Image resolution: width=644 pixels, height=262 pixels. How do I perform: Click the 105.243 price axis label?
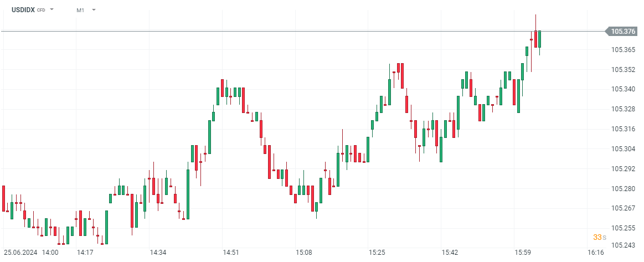coord(623,245)
